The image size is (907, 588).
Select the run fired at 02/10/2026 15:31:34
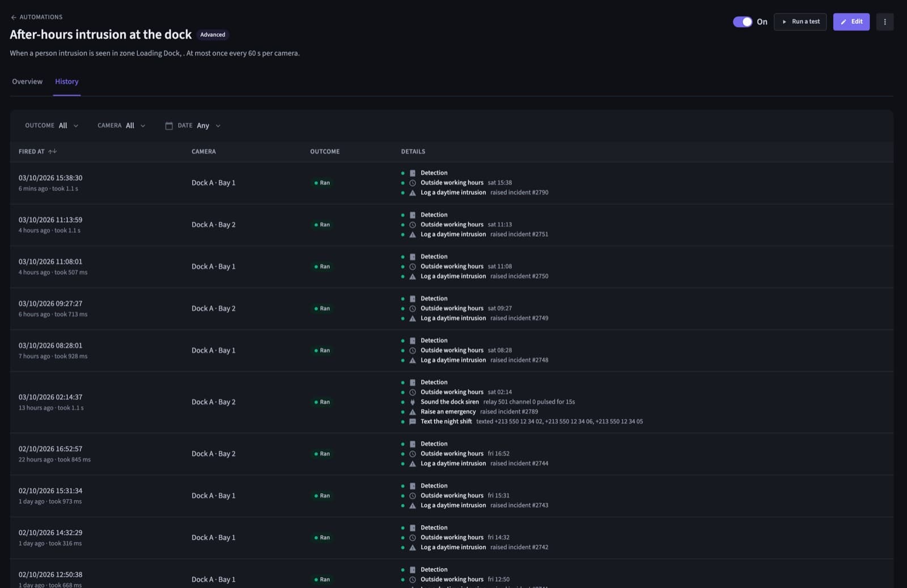tap(451, 496)
